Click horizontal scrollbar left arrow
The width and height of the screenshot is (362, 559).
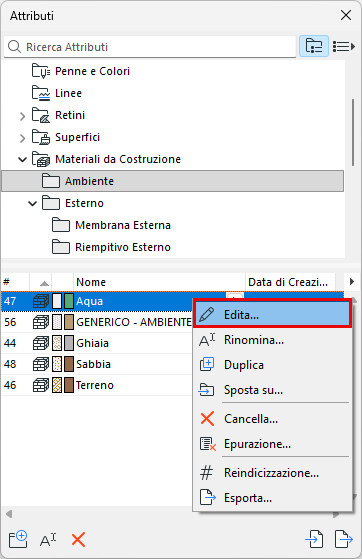(9, 514)
